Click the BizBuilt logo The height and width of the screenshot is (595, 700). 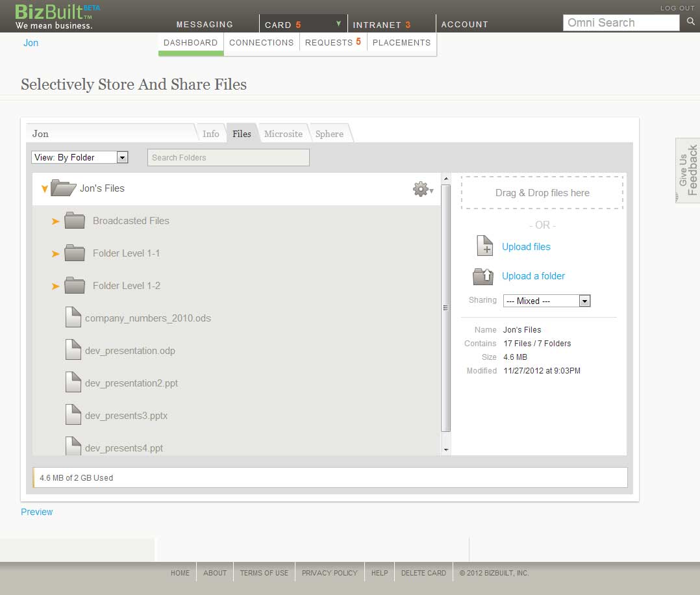pos(58,16)
